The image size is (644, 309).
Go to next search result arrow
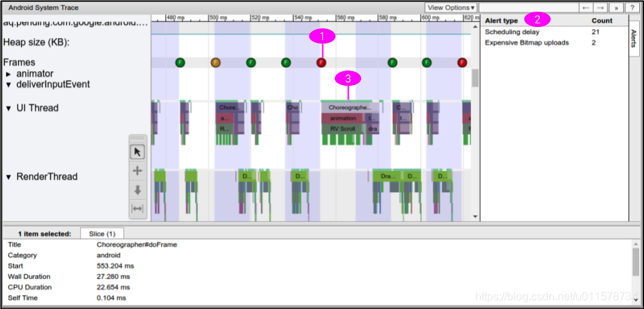click(x=600, y=8)
